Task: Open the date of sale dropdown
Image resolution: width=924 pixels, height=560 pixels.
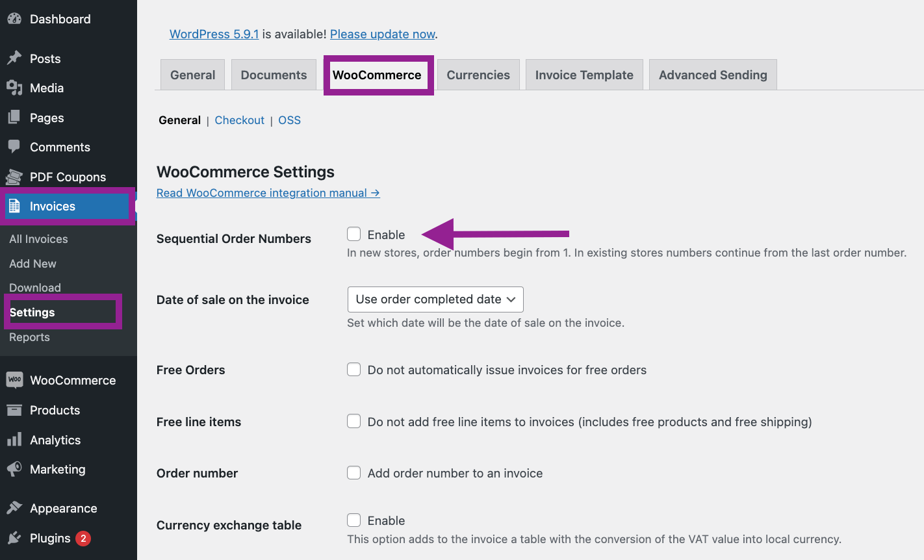Action: coord(435,299)
